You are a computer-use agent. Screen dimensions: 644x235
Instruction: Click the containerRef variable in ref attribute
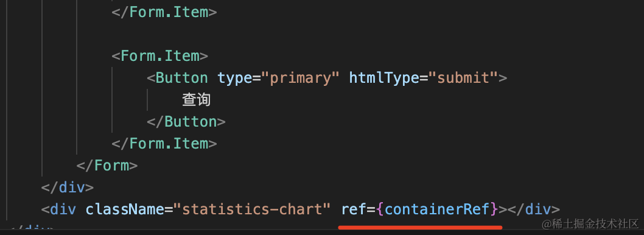[x=438, y=209]
